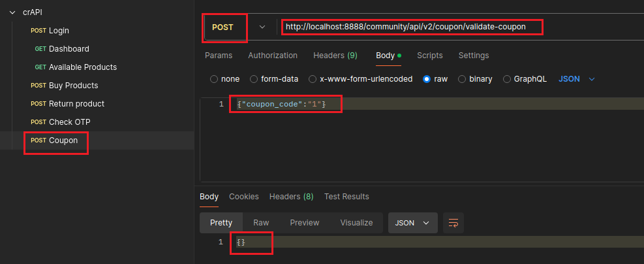Choose the GraphQL body option

[x=507, y=79]
